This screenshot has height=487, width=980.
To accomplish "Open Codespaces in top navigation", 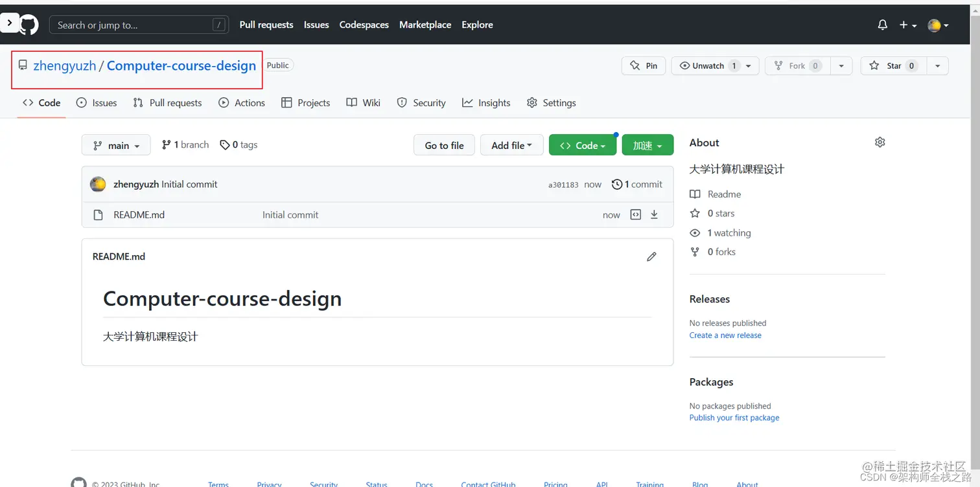I will (364, 25).
